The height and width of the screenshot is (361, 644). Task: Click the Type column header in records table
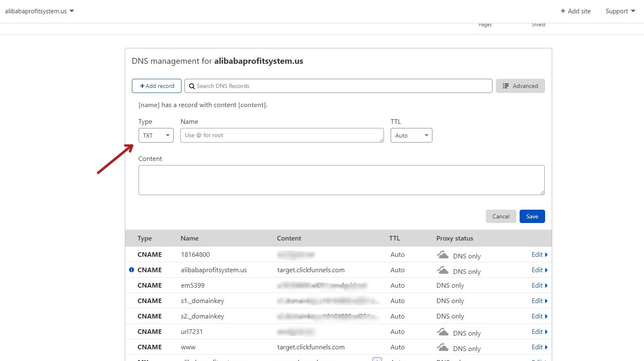(x=145, y=238)
